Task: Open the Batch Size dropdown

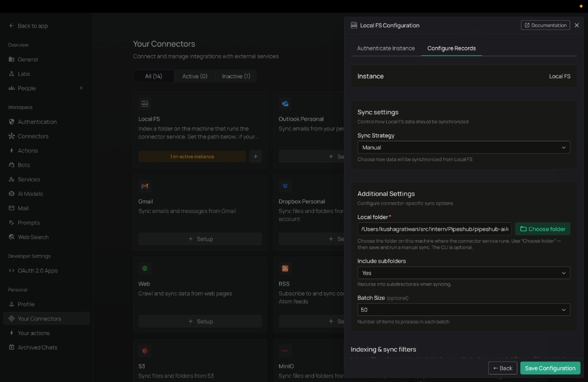Action: coord(463,310)
